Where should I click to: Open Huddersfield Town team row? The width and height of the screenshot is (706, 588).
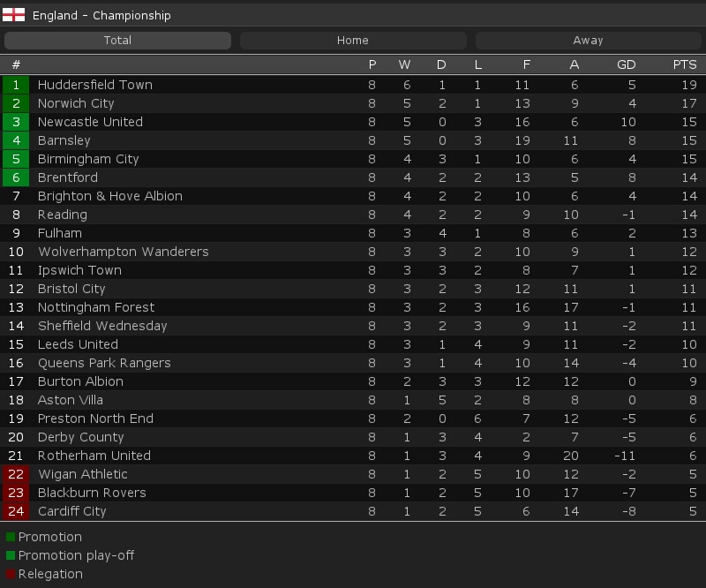click(x=353, y=85)
